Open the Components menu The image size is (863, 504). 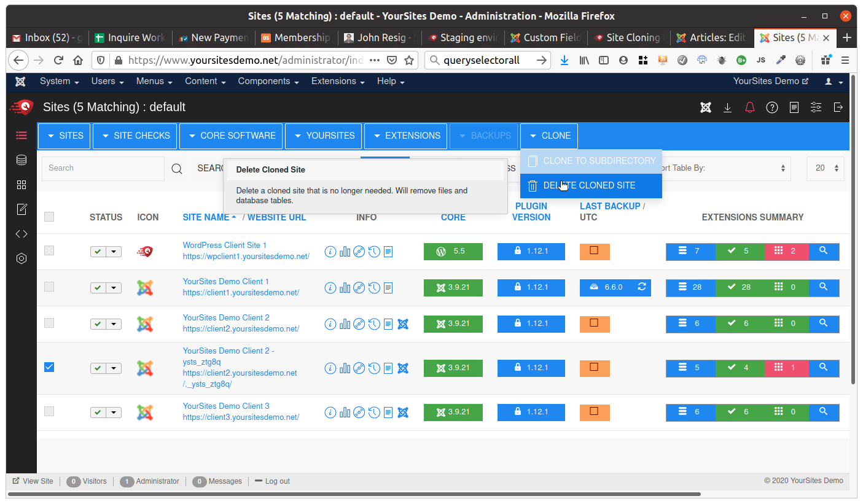click(268, 82)
